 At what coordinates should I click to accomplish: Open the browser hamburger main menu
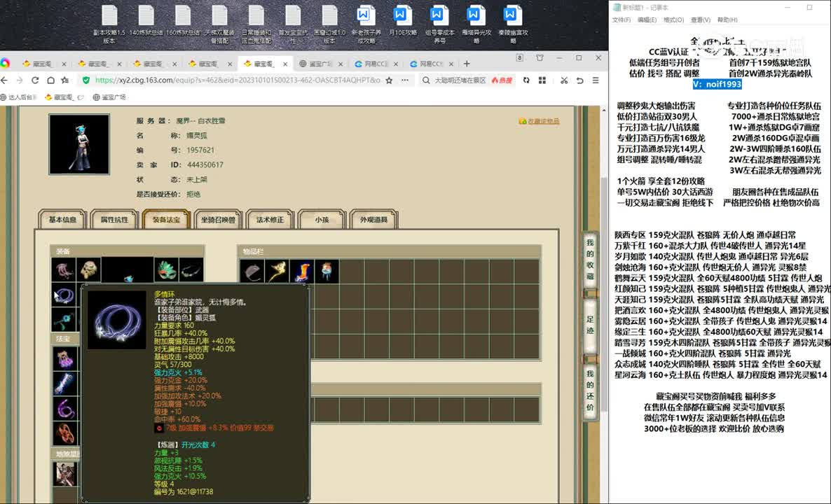(596, 80)
